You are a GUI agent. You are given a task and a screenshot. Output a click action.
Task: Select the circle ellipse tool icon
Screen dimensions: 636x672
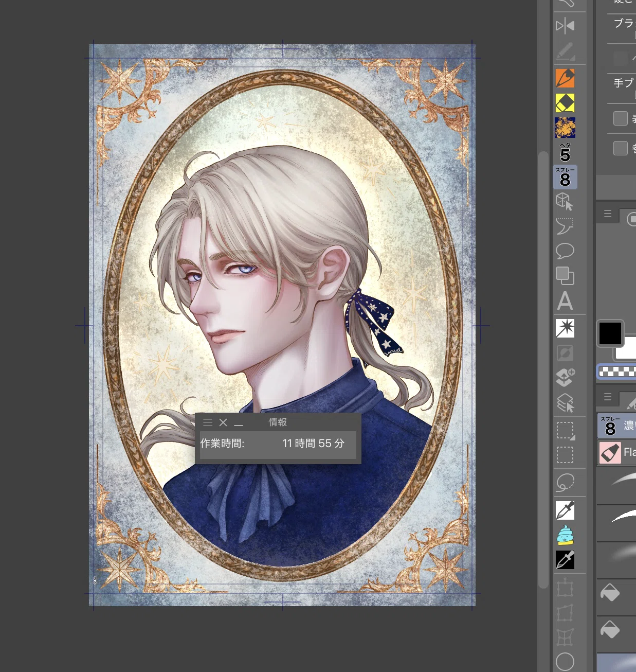pos(565,662)
